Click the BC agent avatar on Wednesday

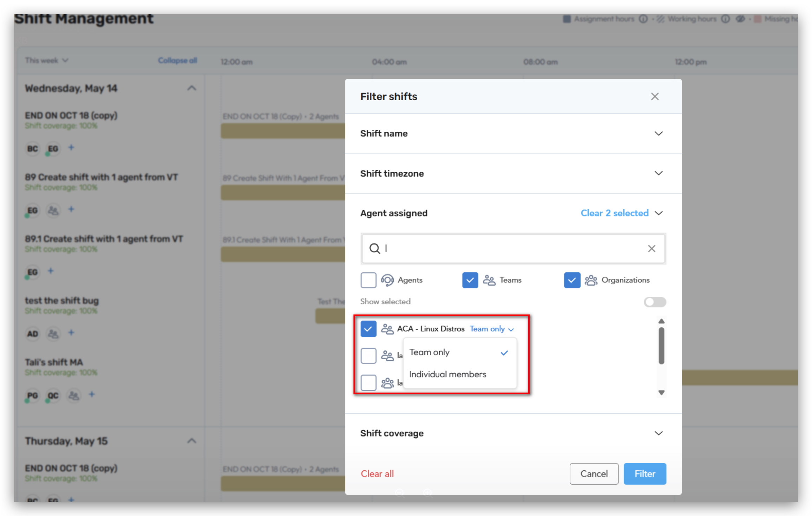click(32, 149)
